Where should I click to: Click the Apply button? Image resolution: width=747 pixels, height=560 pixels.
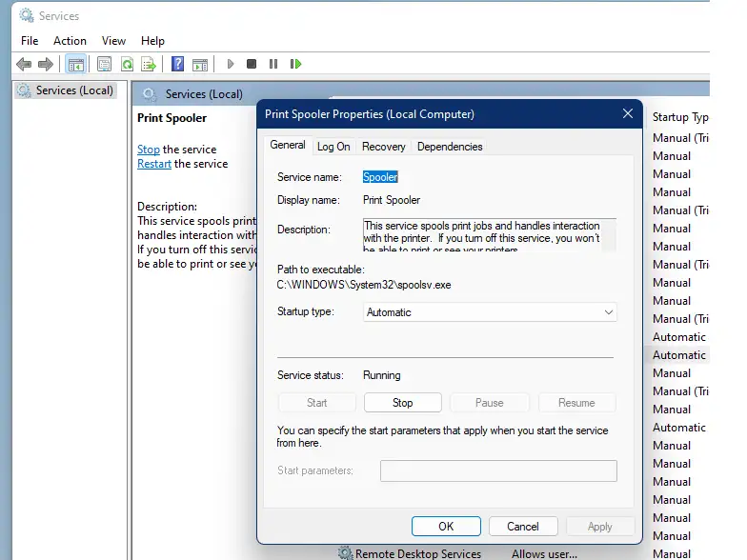(600, 526)
